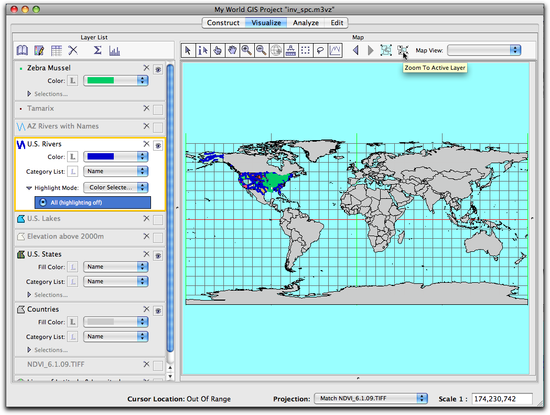Switch to the Analyze tab
This screenshot has width=550, height=415.
coord(306,23)
